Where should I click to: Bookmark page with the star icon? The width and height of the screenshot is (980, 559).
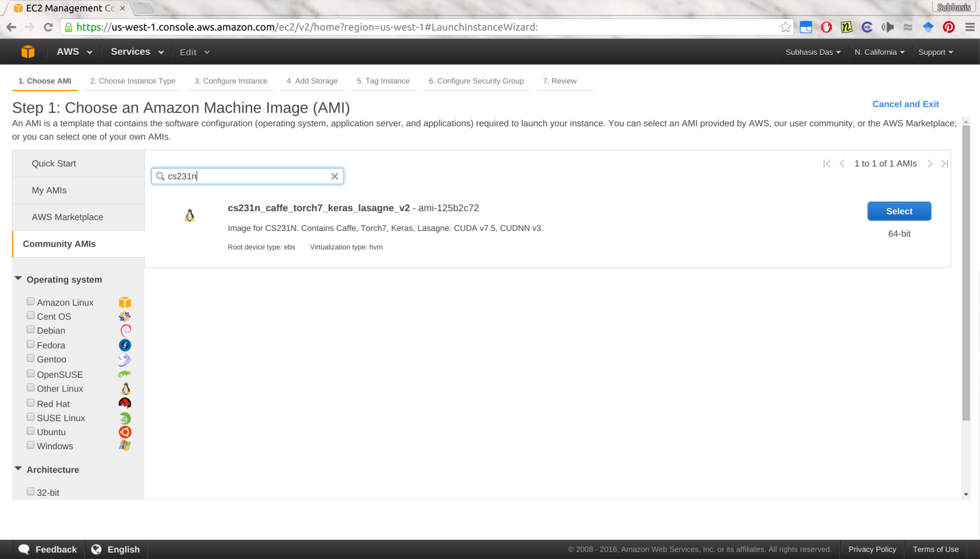pyautogui.click(x=785, y=27)
